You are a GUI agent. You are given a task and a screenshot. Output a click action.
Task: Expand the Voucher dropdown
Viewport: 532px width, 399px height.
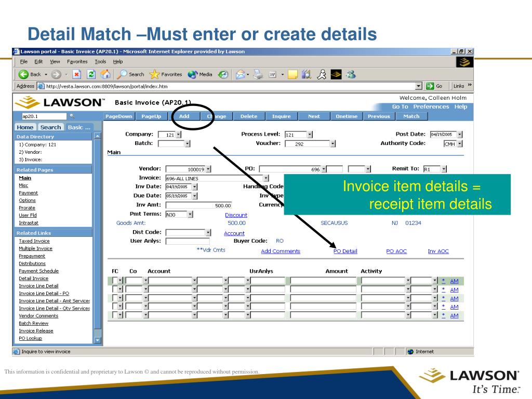coord(333,144)
